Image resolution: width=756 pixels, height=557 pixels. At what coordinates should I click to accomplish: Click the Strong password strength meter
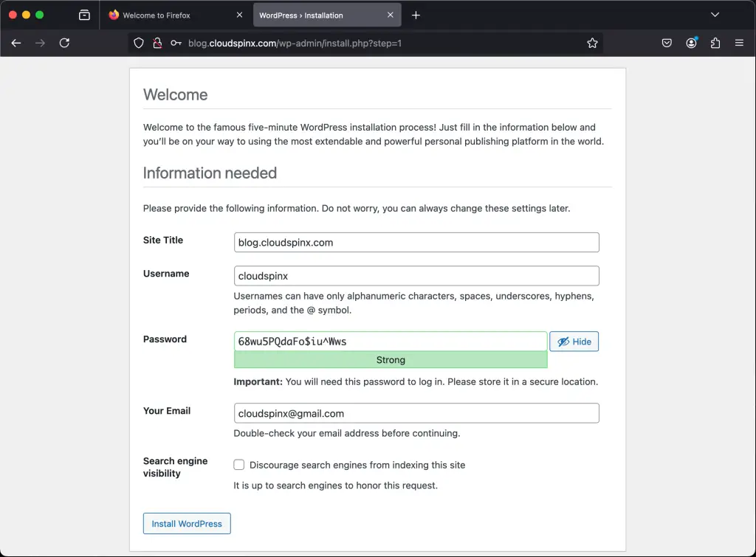[x=391, y=360]
